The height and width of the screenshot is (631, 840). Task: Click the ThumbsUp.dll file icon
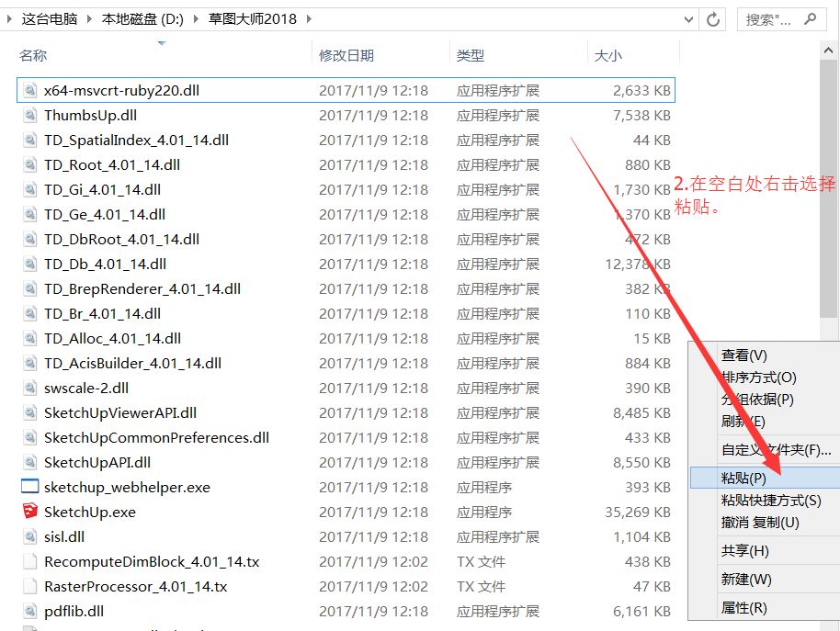[x=29, y=115]
